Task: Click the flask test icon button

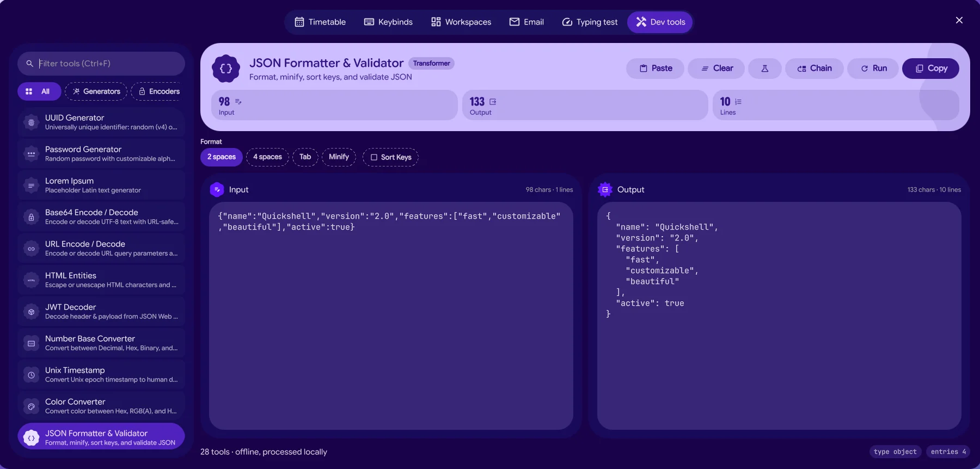Action: (x=765, y=69)
